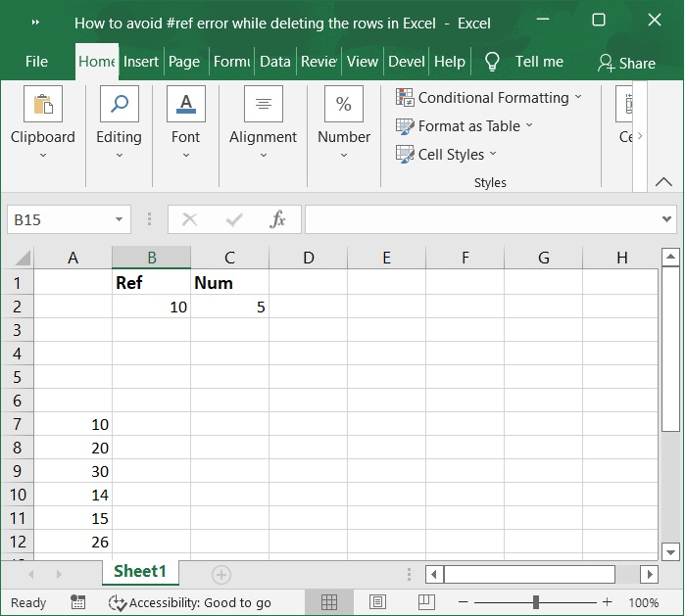Open the Font group icon
Image resolution: width=686 pixels, height=616 pixels.
pos(185,104)
